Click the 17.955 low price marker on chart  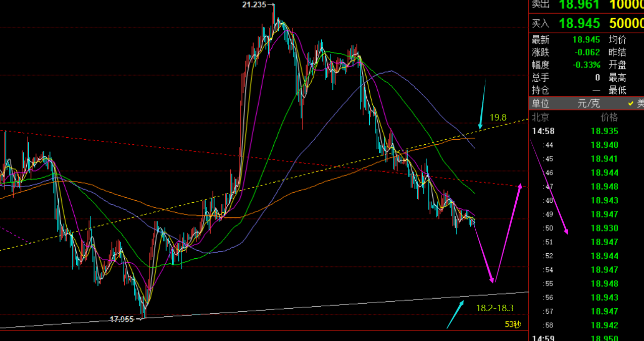[122, 319]
